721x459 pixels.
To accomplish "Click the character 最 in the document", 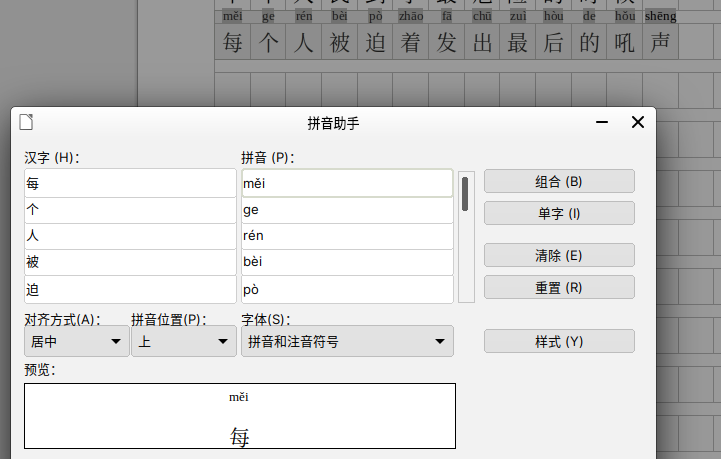I will pos(518,43).
